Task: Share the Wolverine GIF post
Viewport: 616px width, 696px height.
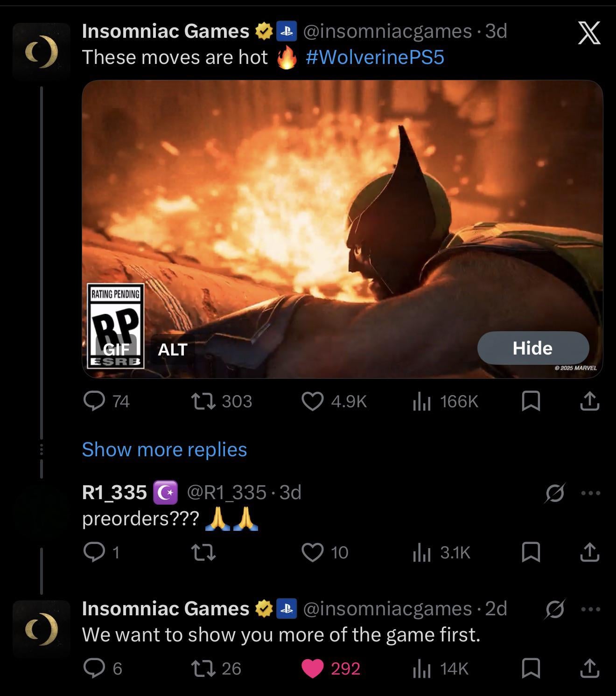Action: (589, 401)
